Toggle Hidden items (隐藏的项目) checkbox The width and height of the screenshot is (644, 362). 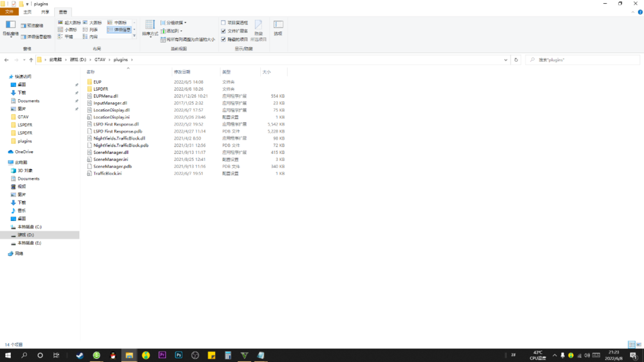pyautogui.click(x=223, y=39)
